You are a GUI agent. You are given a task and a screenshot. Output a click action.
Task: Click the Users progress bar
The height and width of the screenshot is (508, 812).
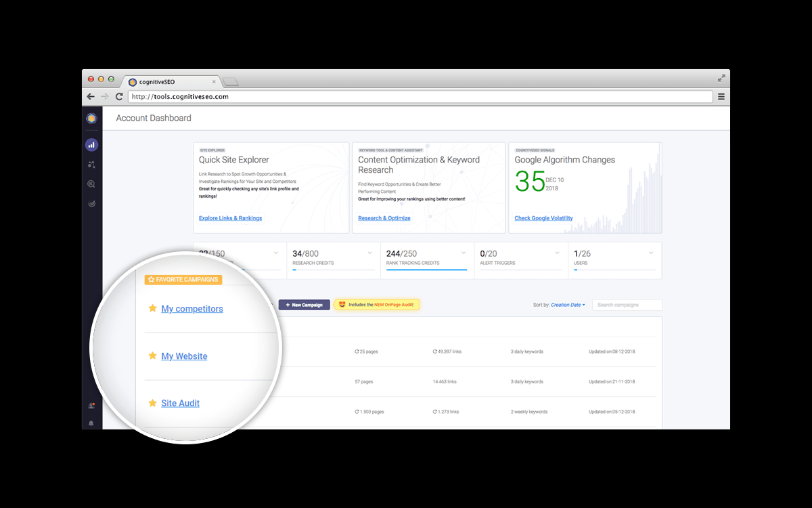[x=614, y=270]
